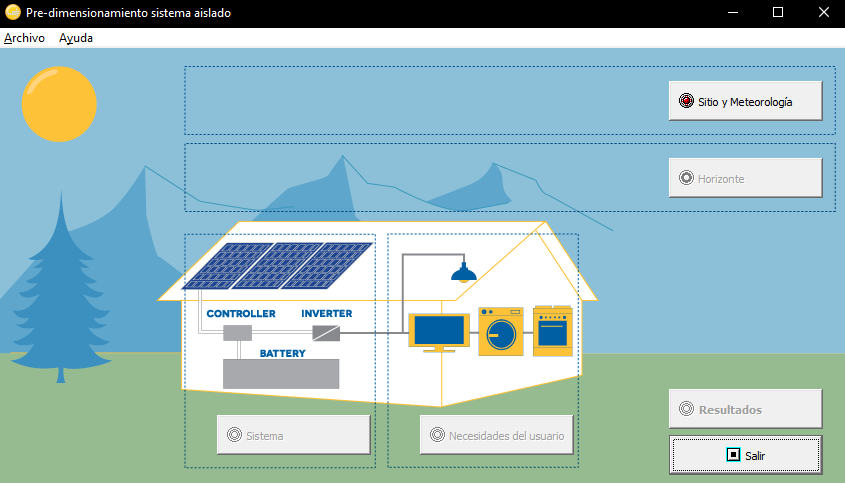Click the washing machine icon
This screenshot has width=845, height=483.
pyautogui.click(x=501, y=331)
